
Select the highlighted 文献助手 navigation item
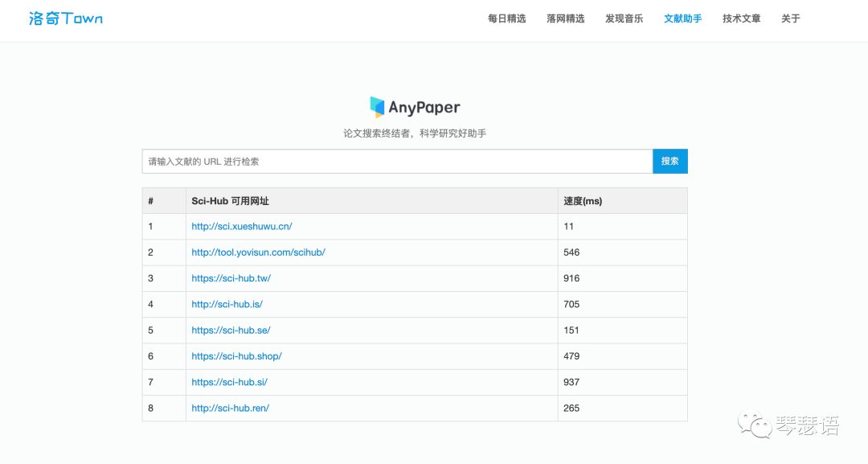point(682,18)
